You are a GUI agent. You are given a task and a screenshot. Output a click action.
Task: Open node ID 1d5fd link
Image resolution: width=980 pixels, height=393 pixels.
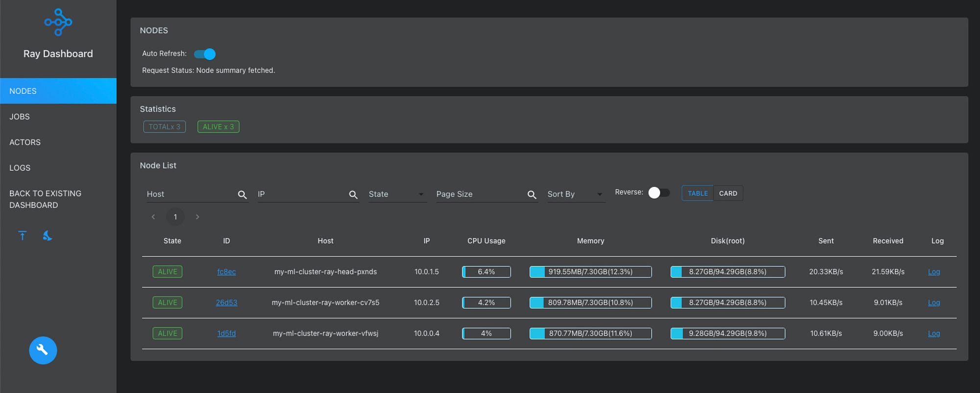226,333
